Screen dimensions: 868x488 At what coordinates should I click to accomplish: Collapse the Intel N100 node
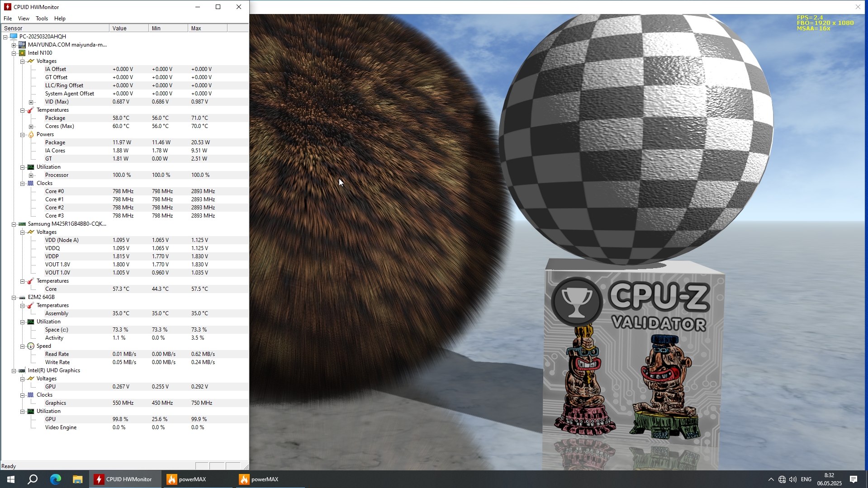(x=14, y=53)
